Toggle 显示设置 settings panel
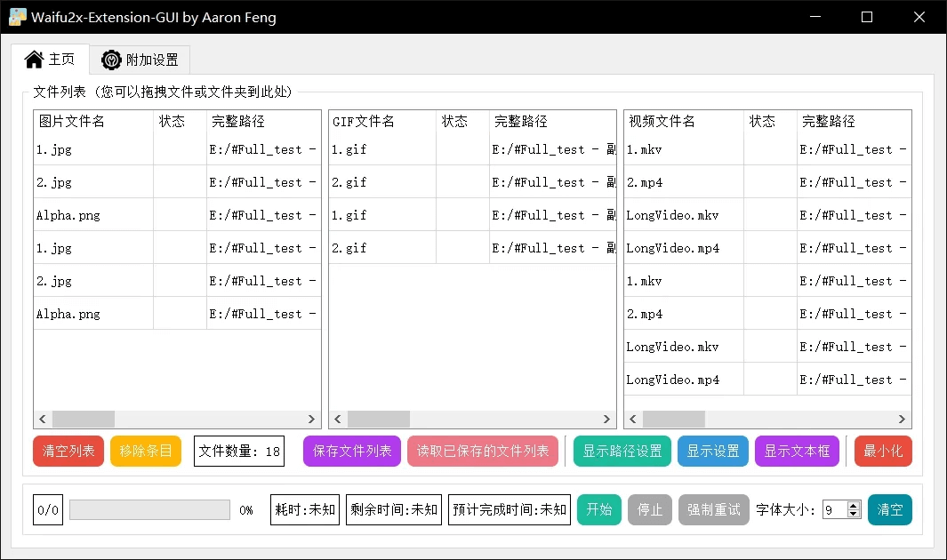 pos(713,452)
